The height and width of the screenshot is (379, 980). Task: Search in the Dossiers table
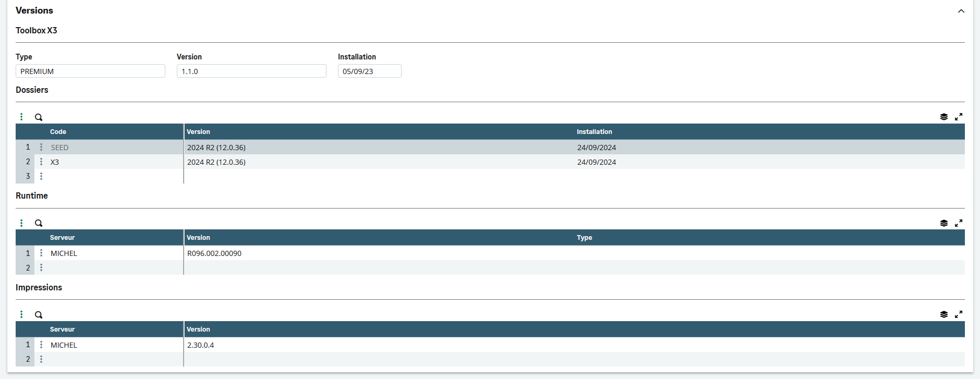[x=39, y=117]
